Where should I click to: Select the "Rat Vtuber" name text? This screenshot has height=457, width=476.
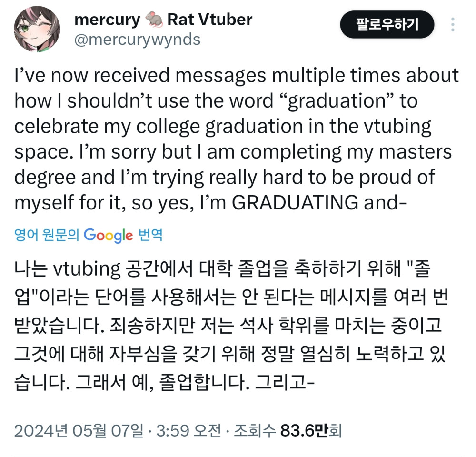(209, 20)
